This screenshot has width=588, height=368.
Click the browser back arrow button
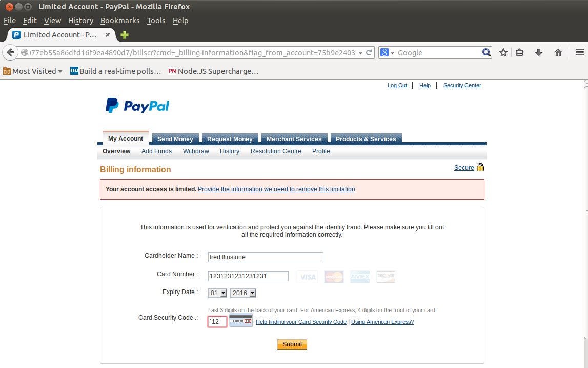[10, 52]
